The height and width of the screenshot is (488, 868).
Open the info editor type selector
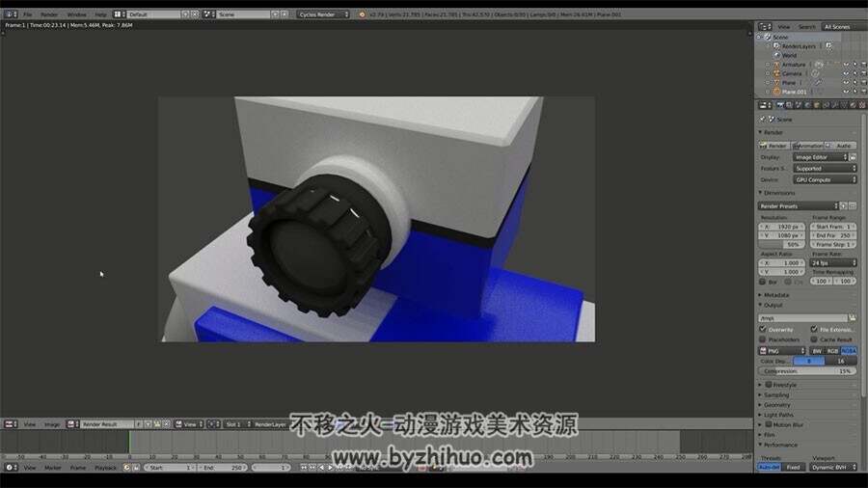coord(11,14)
